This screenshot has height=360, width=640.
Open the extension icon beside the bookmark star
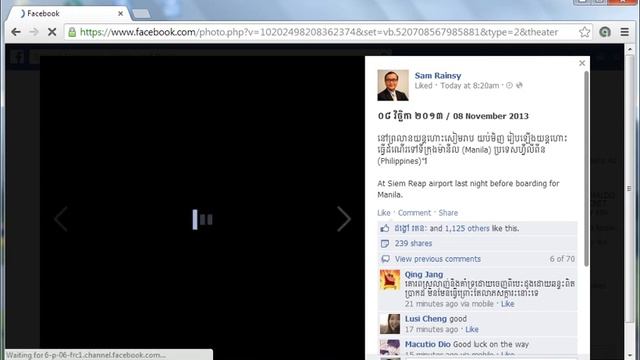604,32
